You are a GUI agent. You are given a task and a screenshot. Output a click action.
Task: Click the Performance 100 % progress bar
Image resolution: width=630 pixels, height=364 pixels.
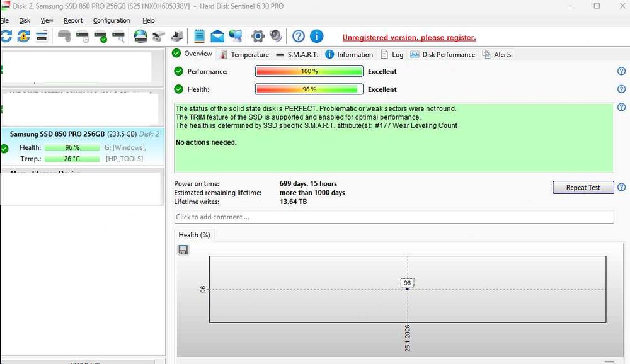point(309,71)
